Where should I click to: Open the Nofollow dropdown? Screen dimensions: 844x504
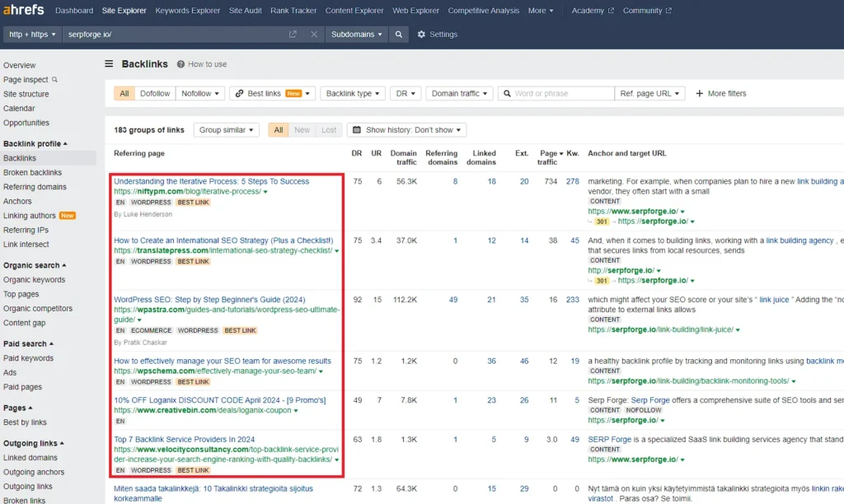(x=200, y=93)
